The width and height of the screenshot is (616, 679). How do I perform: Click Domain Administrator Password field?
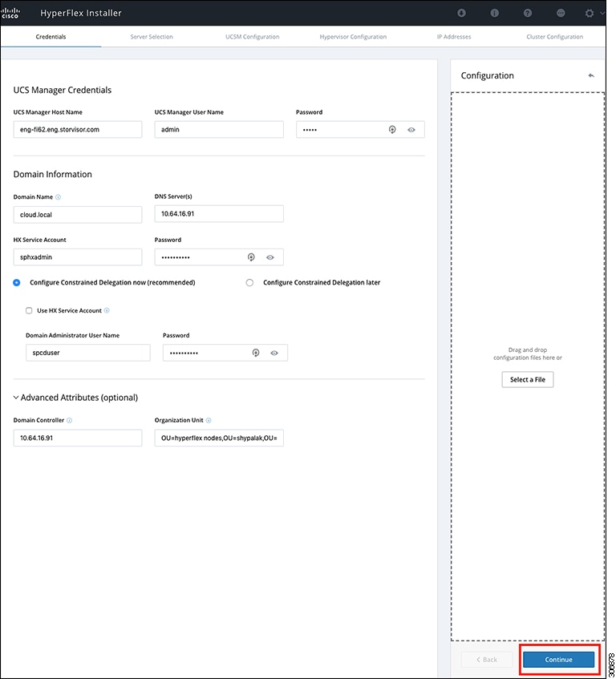[x=225, y=353]
